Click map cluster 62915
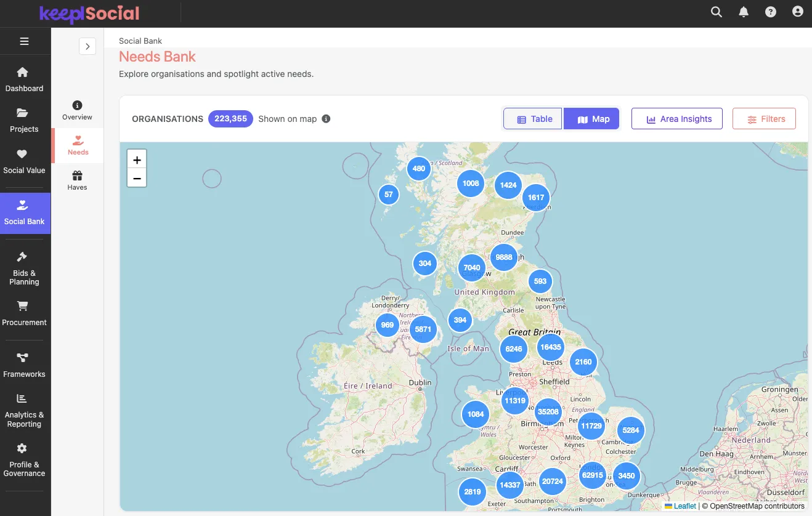The image size is (812, 516). click(593, 475)
